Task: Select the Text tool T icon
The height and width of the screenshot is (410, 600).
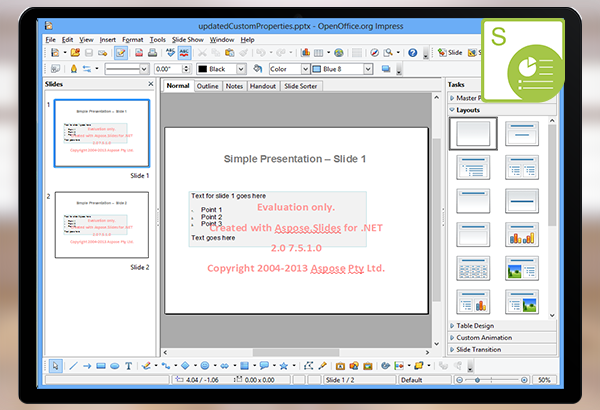Action: (x=128, y=366)
